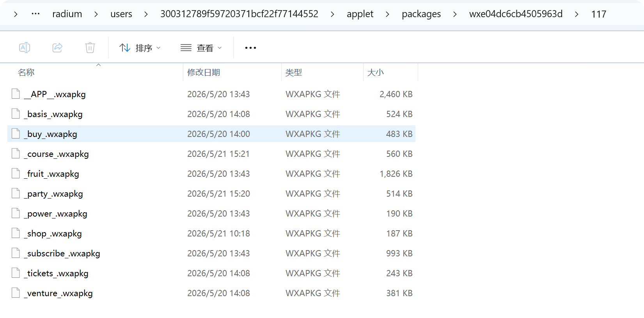Click the share icon in toolbar

[57, 48]
